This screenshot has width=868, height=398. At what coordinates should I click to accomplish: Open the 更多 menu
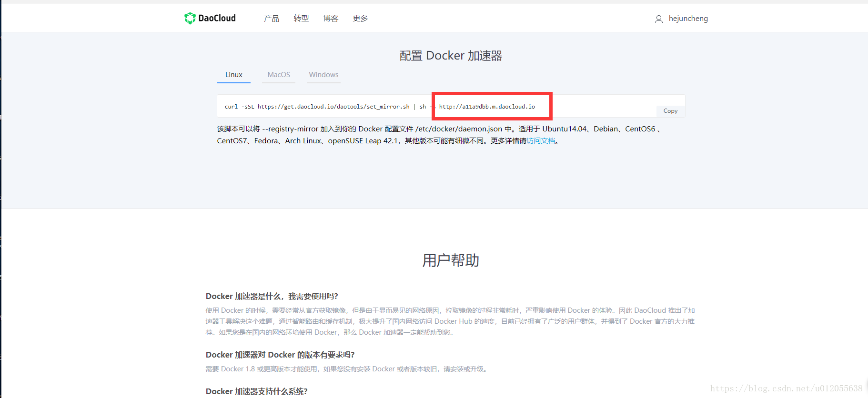point(360,19)
